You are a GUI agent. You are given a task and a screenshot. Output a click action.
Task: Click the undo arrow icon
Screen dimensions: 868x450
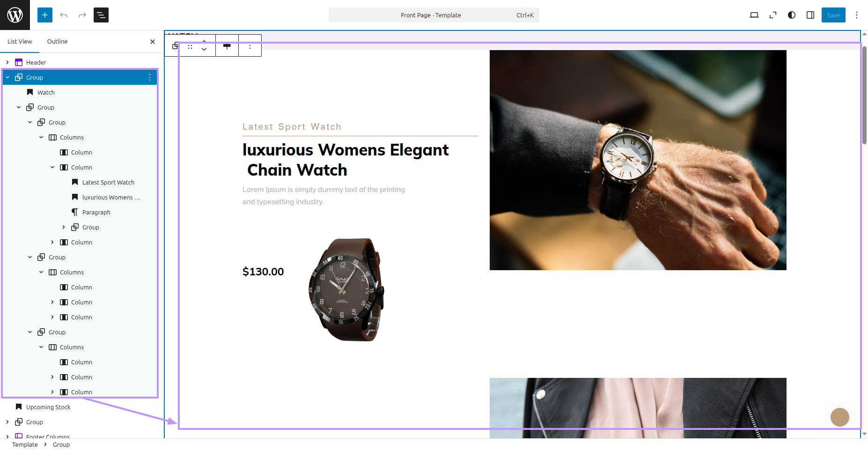pyautogui.click(x=64, y=15)
